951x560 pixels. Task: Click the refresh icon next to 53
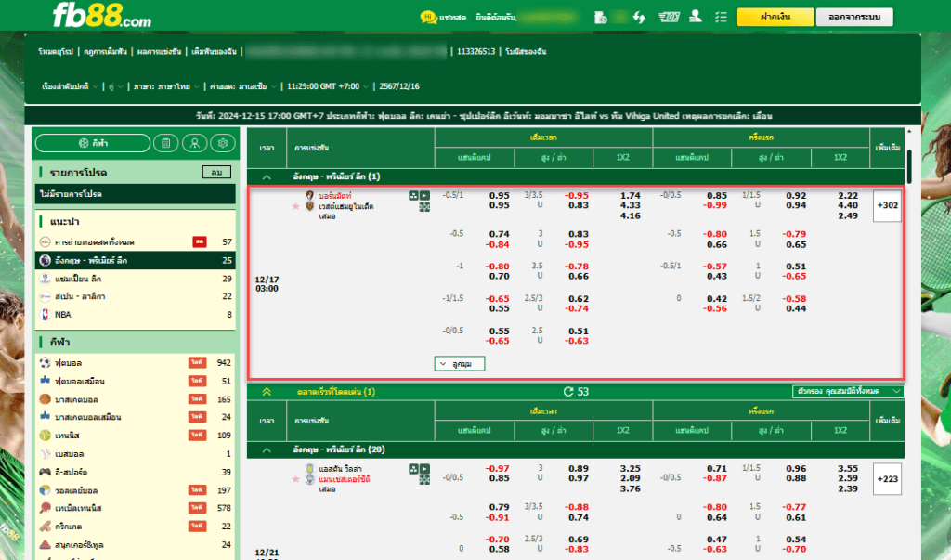(x=568, y=392)
